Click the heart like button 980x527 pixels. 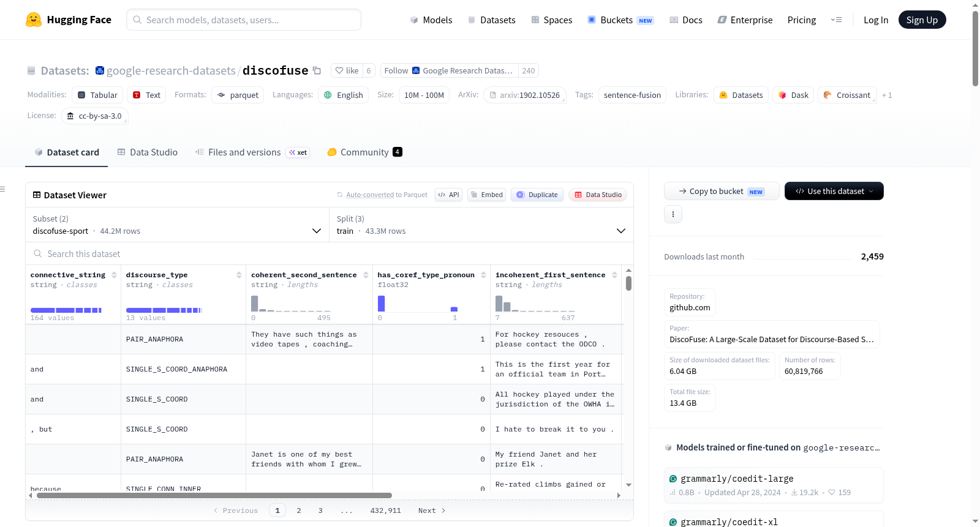[347, 70]
